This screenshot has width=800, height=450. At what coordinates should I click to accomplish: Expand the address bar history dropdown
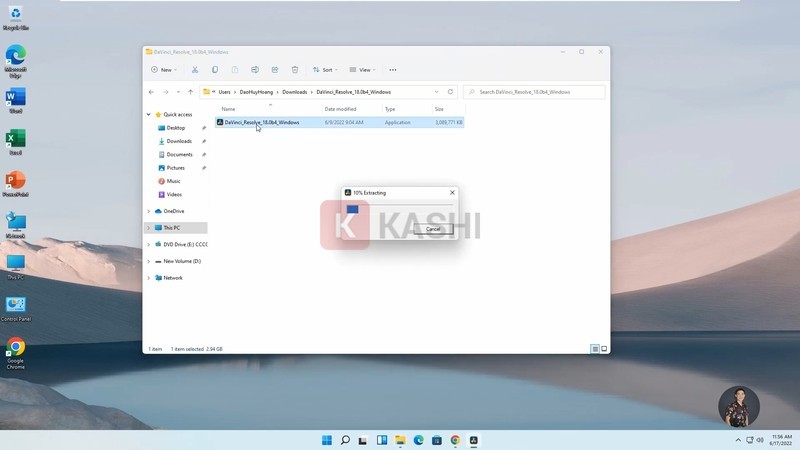(436, 92)
